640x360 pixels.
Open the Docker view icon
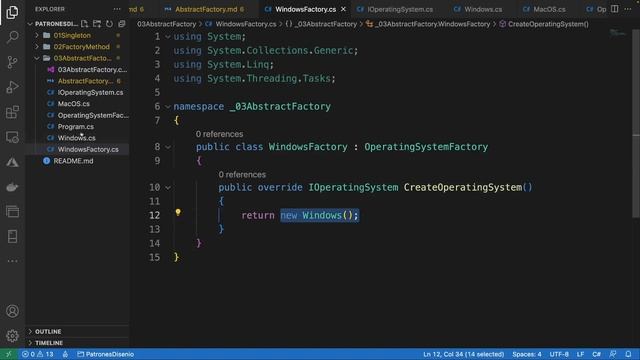(12, 187)
